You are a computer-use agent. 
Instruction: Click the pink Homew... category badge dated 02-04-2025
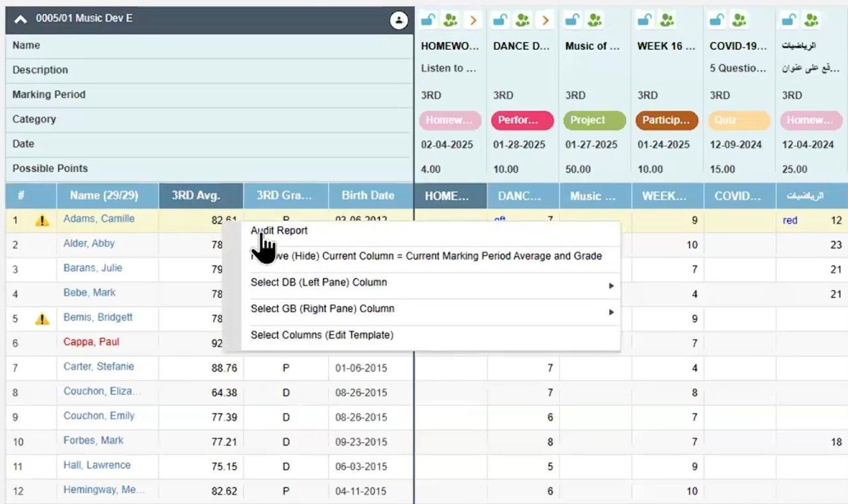(x=450, y=120)
